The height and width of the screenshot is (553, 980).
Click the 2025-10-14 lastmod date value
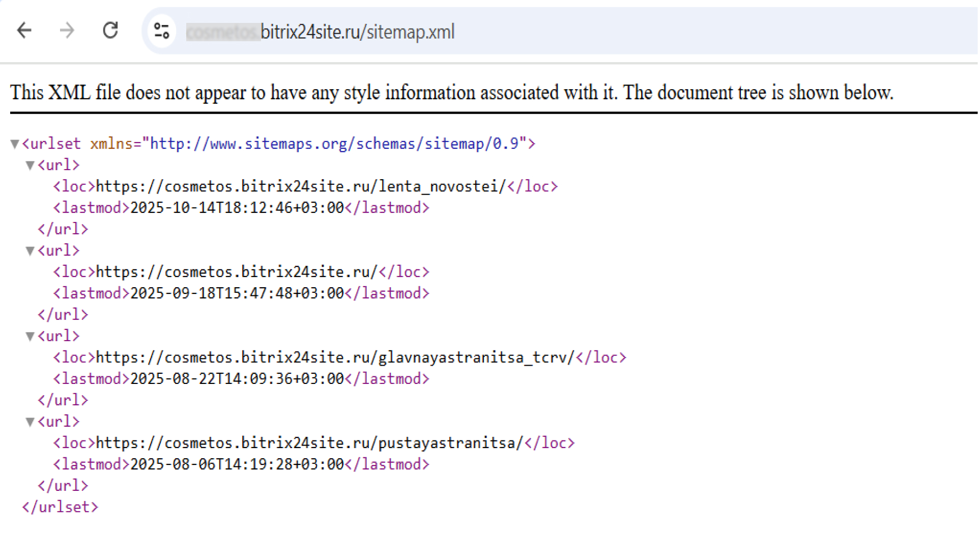click(237, 208)
